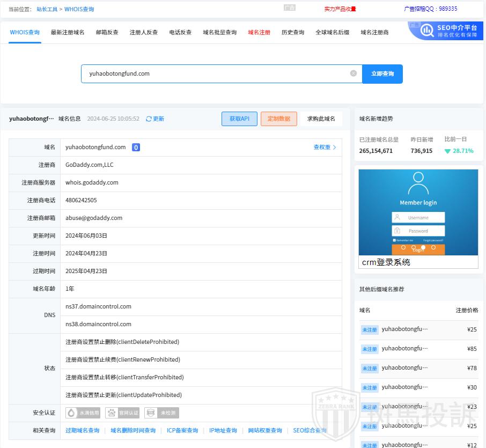The width and height of the screenshot is (486, 448).
Task: Click the orange 定制数据 button
Action: click(x=278, y=119)
